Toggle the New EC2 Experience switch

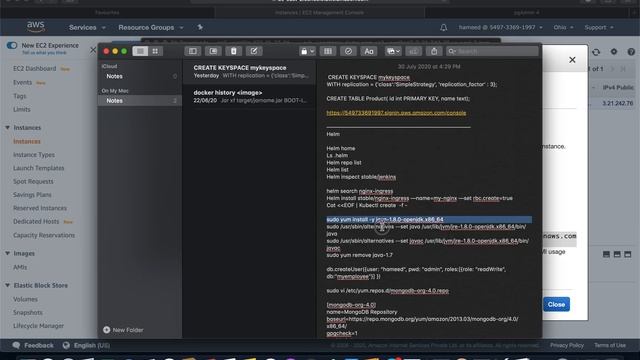[x=12, y=45]
